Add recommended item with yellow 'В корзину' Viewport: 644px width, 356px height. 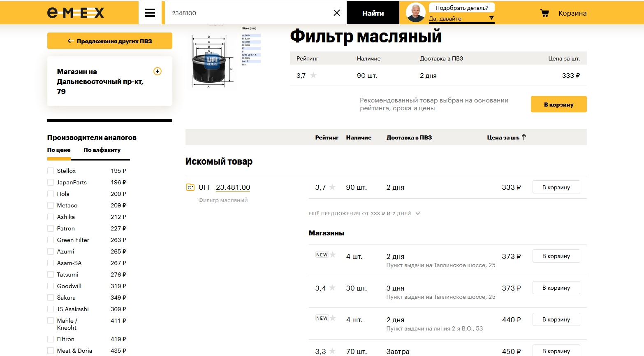(558, 104)
